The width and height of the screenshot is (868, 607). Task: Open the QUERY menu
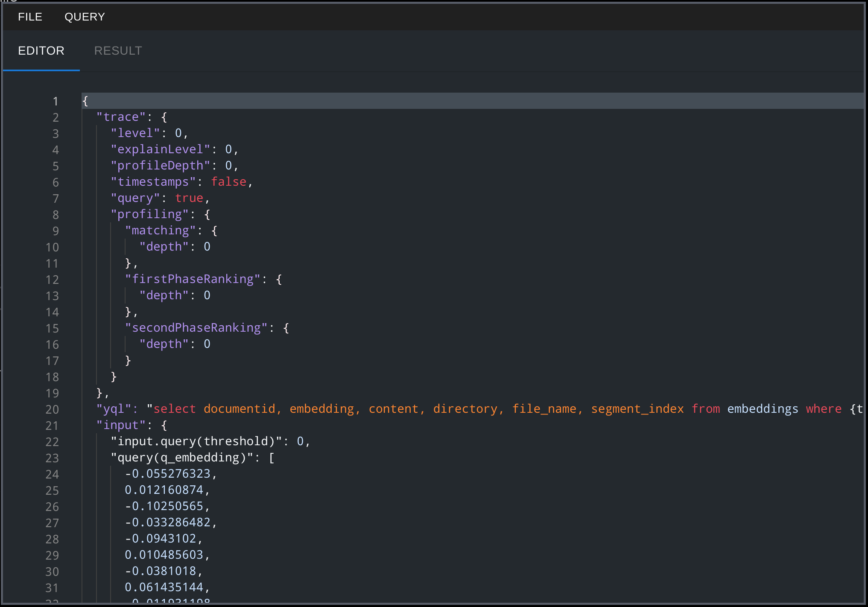85,17
